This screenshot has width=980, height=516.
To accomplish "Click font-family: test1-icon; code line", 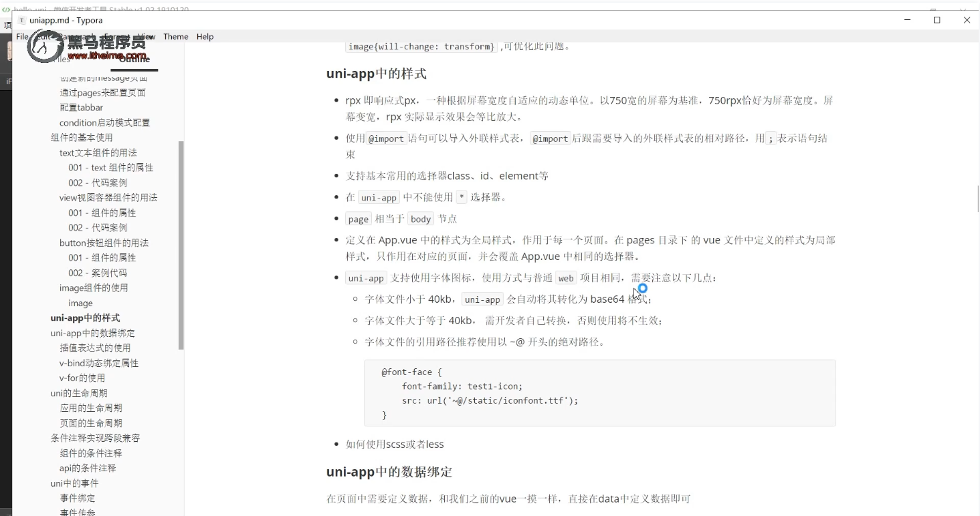I will click(x=462, y=386).
